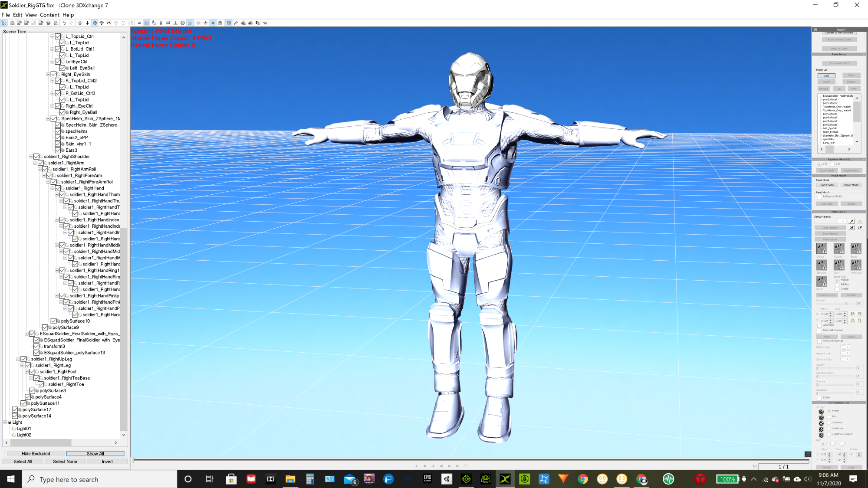Collapse the Right_EyeSkin tree node
This screenshot has width=868, height=488.
48,75
